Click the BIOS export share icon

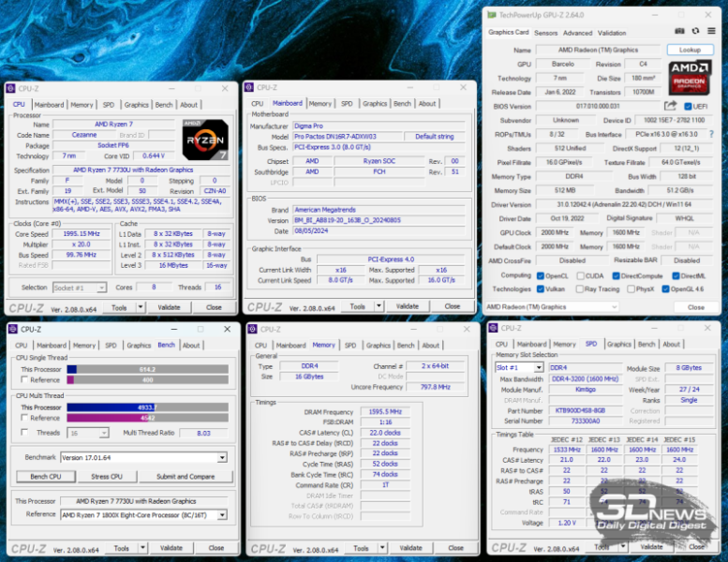pos(671,107)
